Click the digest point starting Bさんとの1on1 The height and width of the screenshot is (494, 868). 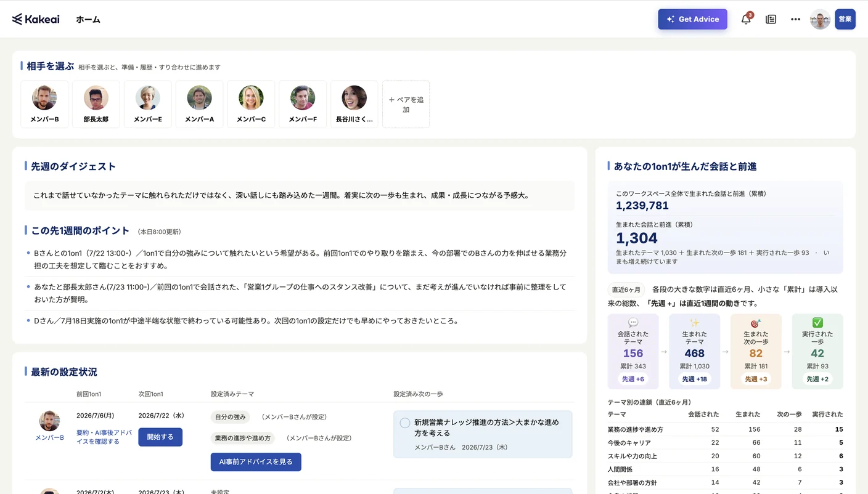pyautogui.click(x=300, y=259)
